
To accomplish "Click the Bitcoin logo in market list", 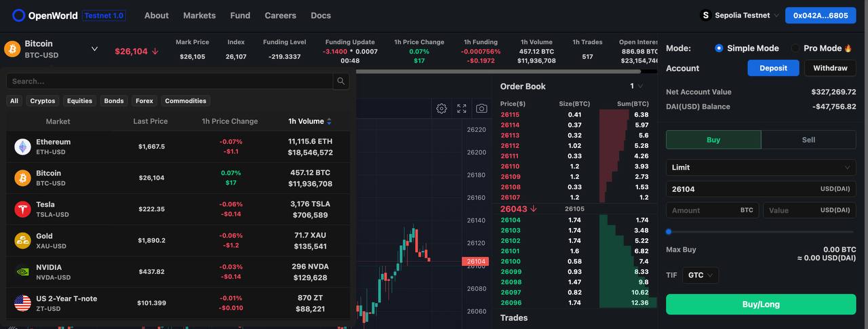I will [x=23, y=178].
